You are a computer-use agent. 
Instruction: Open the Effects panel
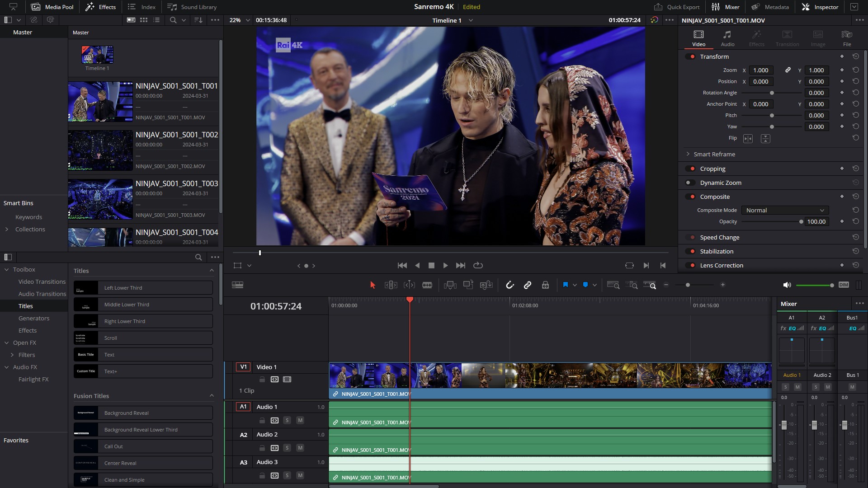100,7
